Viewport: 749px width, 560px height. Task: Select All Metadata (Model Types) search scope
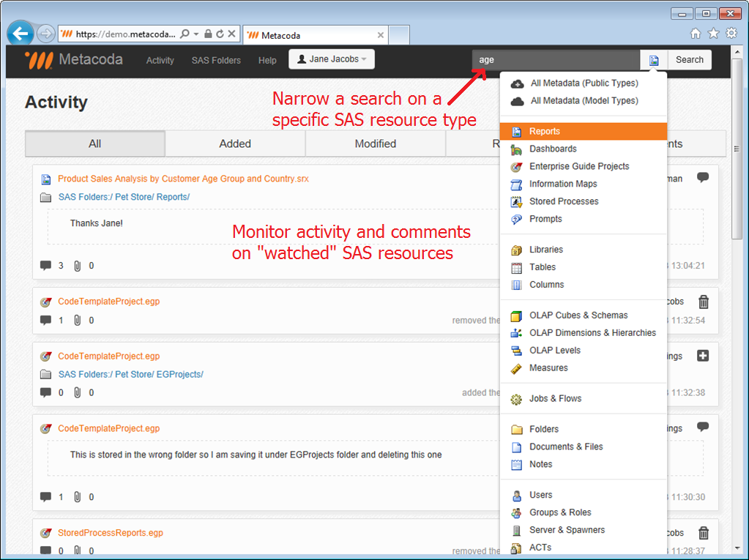click(x=584, y=101)
